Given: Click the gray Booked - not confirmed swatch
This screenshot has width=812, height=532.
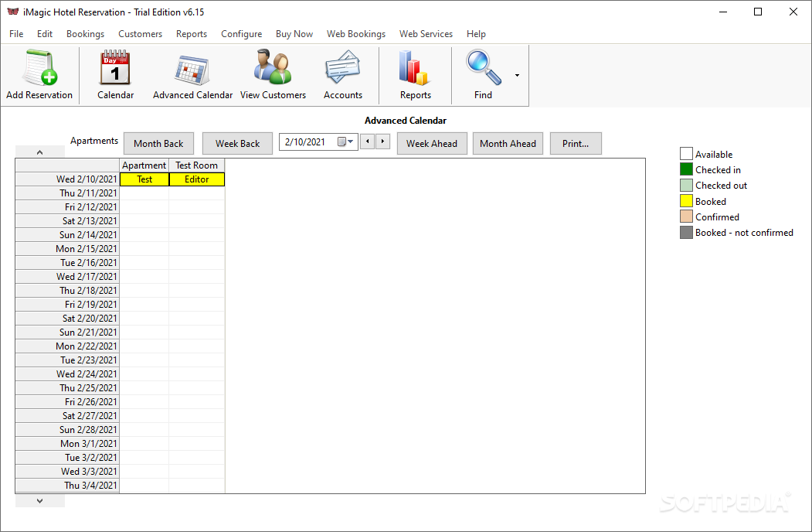Looking at the screenshot, I should (686, 232).
